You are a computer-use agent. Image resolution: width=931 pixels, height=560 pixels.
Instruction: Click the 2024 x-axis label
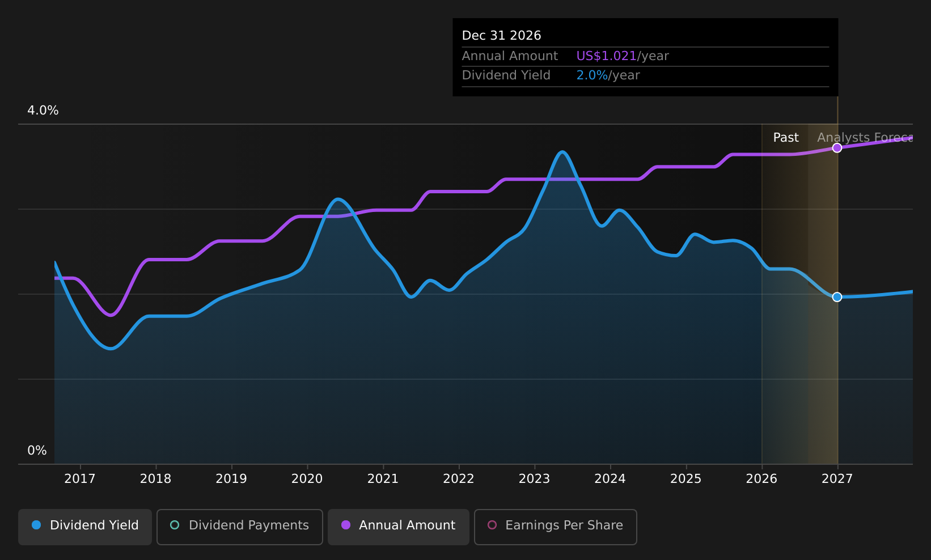pyautogui.click(x=610, y=479)
